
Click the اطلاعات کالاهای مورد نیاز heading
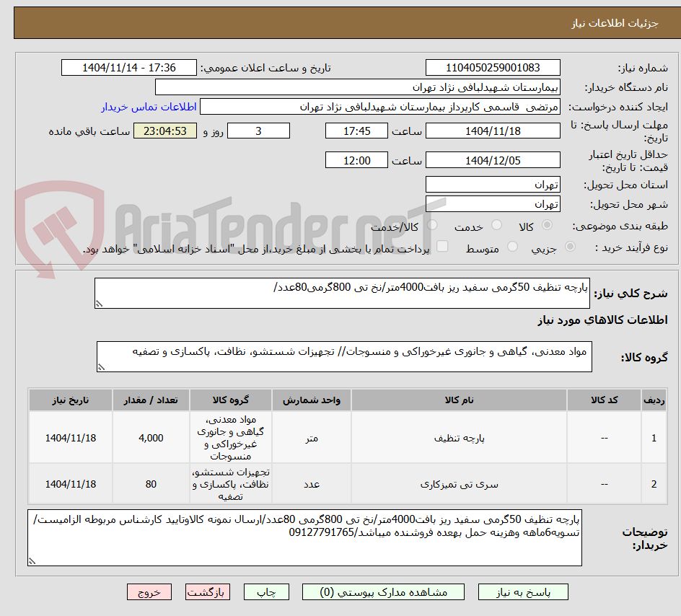(x=602, y=320)
